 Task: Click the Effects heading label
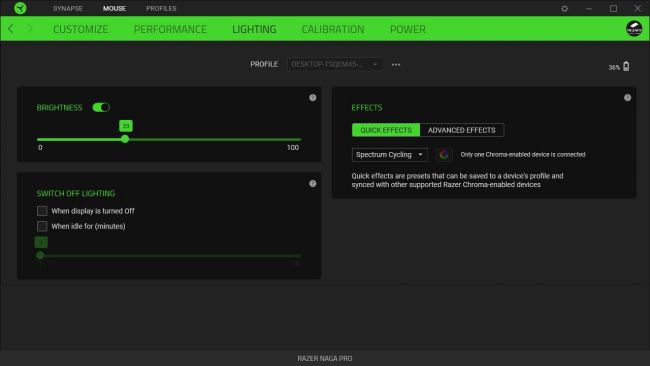(x=367, y=108)
